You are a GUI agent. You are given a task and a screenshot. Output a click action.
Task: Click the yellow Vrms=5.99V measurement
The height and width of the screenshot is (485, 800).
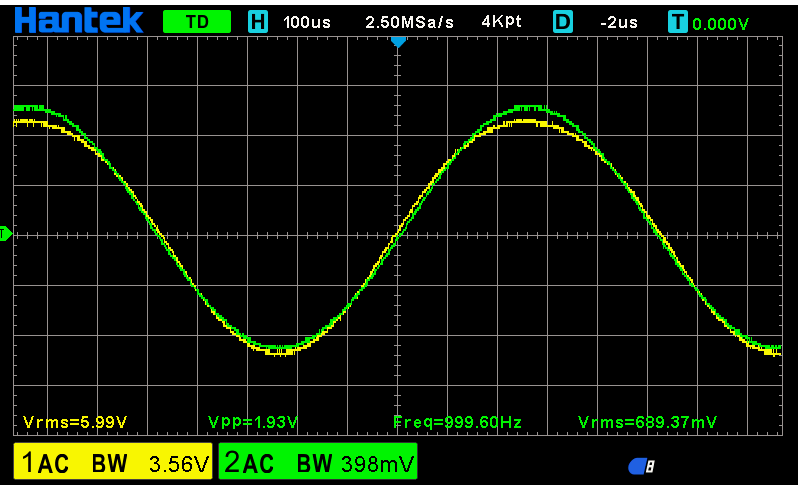tap(75, 422)
